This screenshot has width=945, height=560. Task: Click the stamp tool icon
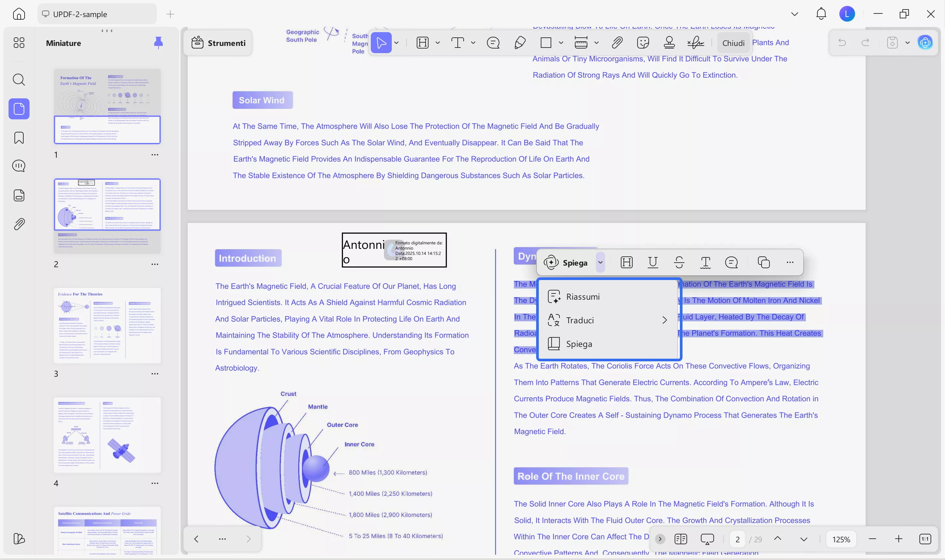[x=669, y=43]
